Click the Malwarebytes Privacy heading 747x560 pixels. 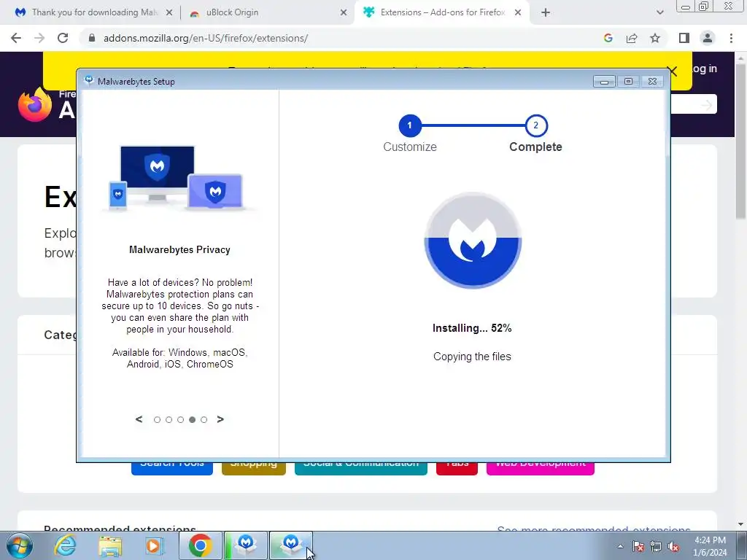point(179,249)
